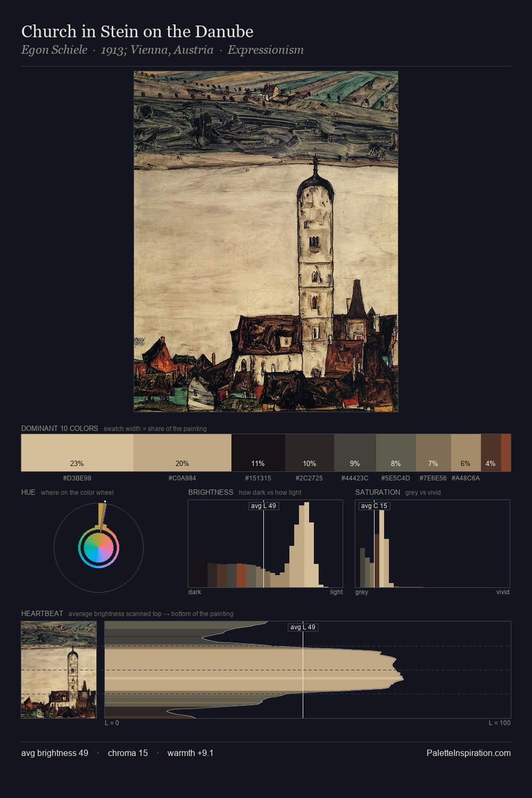Click the 'warmth +9.1' footer stat
Screen dimensions: 532x798
[190, 753]
